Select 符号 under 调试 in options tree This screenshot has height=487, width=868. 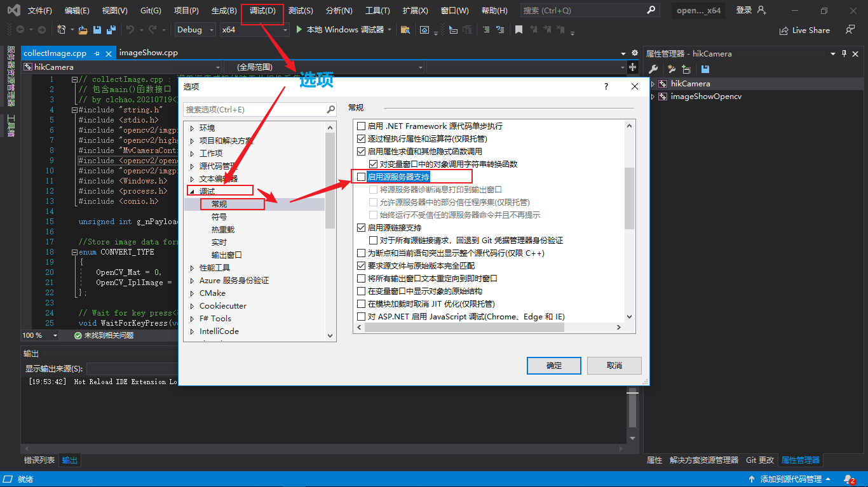point(219,217)
